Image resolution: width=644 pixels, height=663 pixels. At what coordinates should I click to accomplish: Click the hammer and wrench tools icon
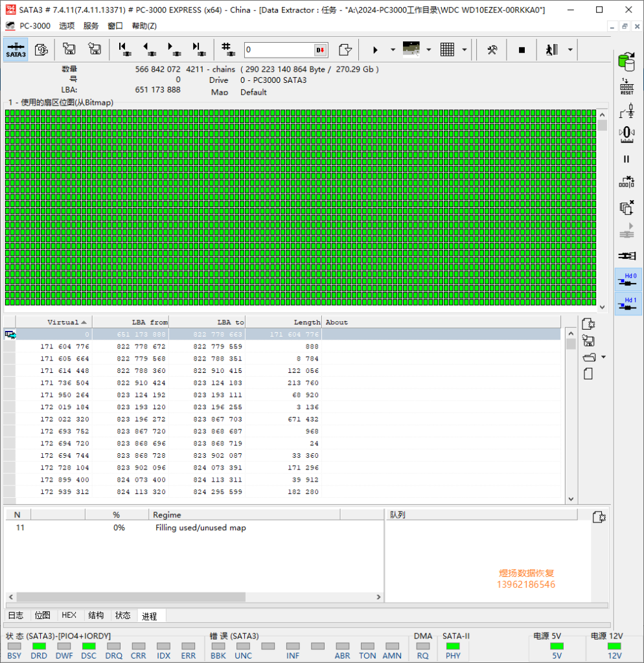click(492, 50)
